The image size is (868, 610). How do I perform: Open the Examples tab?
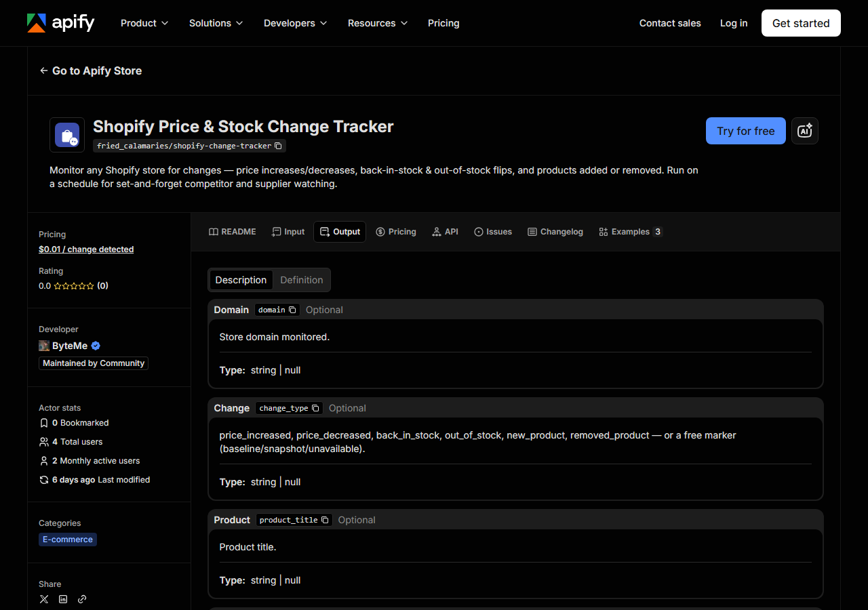tap(631, 232)
